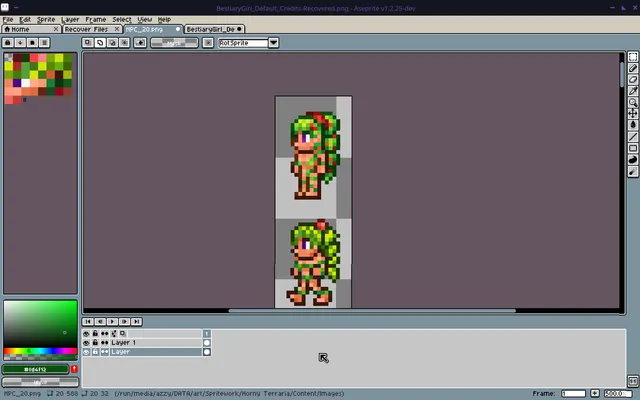Select the Blur tool
Viewport: 640px width, 400px height.
[633, 171]
